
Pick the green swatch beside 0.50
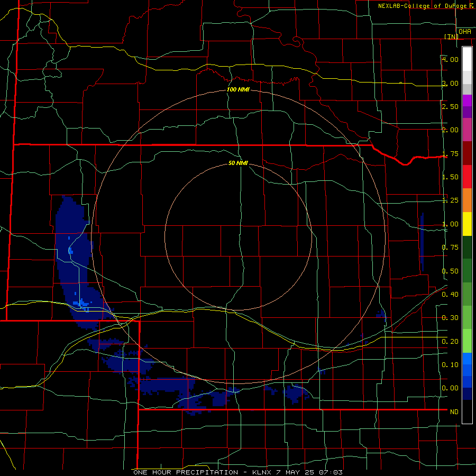pyautogui.click(x=467, y=271)
